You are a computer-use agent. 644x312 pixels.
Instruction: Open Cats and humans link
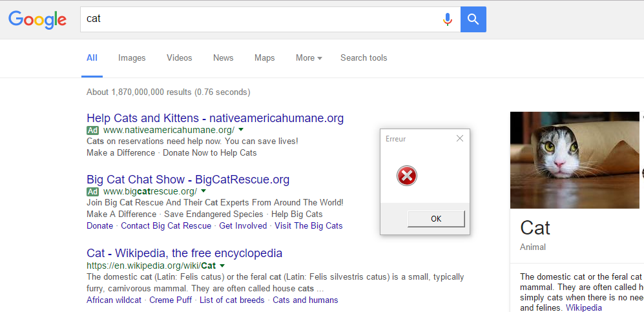coord(305,300)
